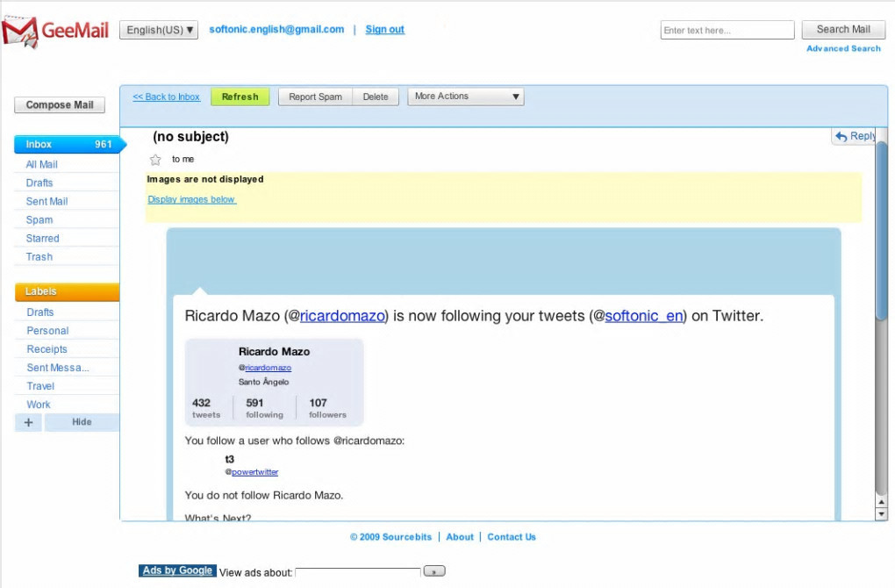
Task: Focus the search mail text field
Action: pos(727,30)
